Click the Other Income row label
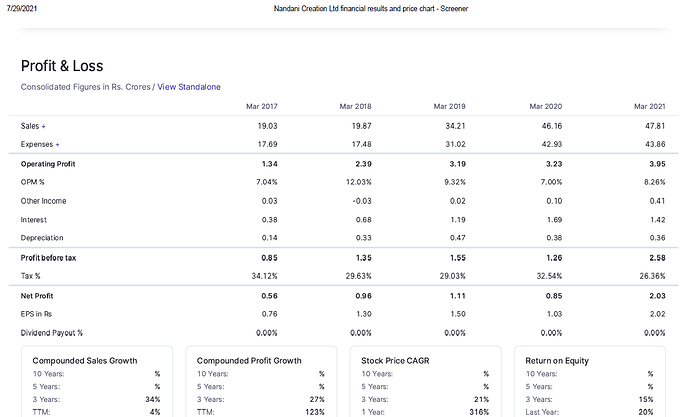690x417 pixels. (43, 201)
